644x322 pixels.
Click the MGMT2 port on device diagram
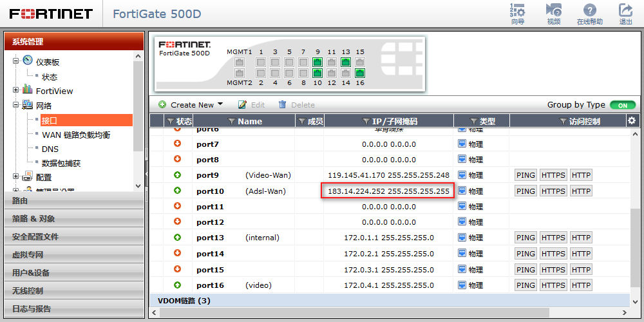(x=240, y=73)
